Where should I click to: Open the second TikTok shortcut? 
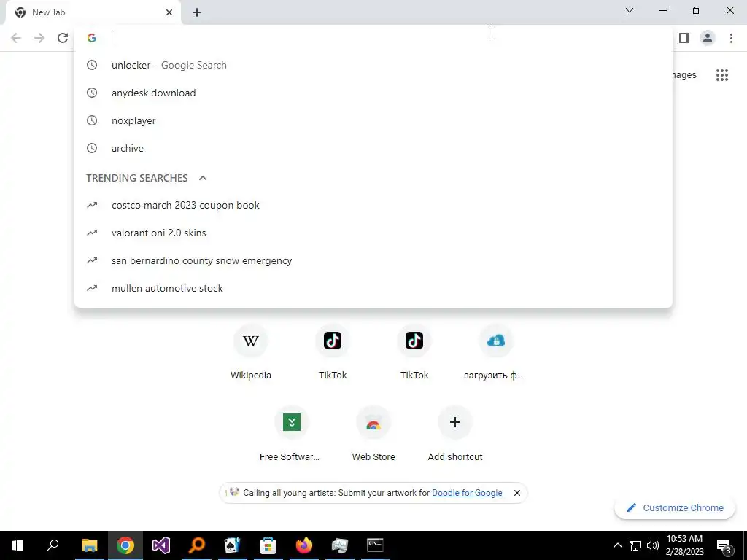(414, 352)
